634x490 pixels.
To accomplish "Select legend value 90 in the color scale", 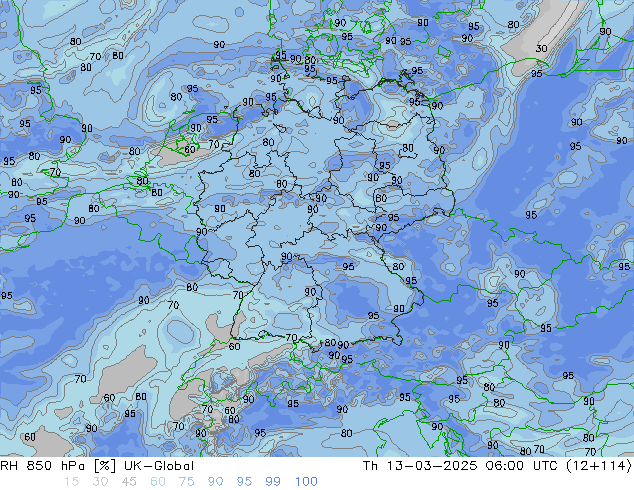I will (x=216, y=482).
